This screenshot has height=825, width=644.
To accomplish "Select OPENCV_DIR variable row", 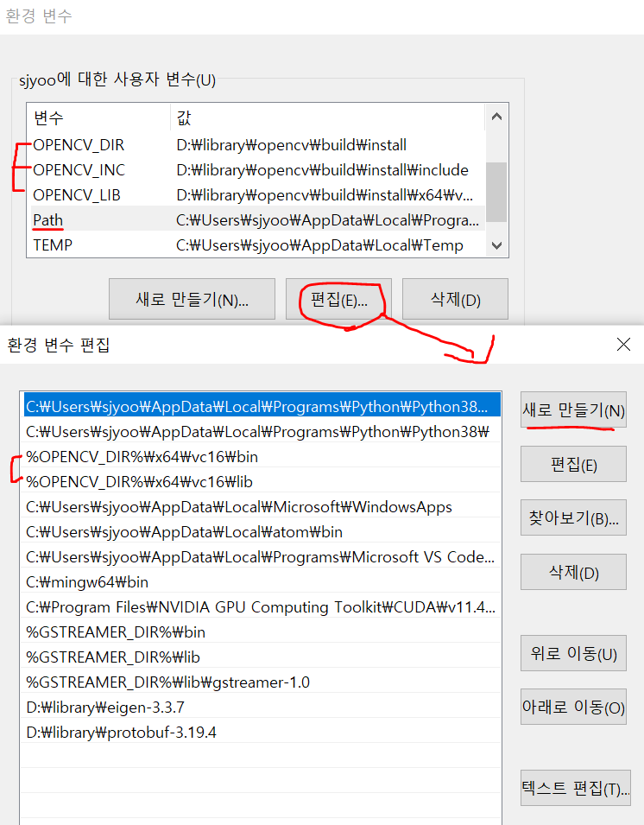I will point(256,144).
